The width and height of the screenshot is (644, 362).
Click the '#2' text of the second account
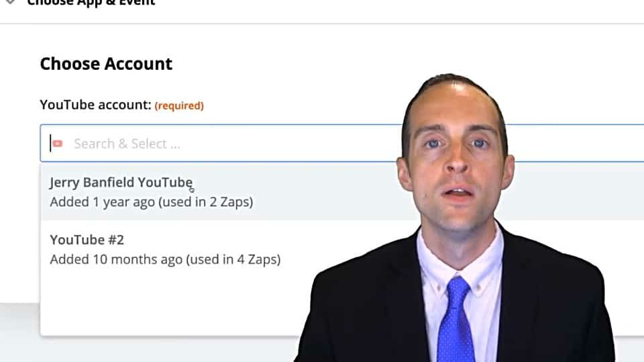point(116,240)
